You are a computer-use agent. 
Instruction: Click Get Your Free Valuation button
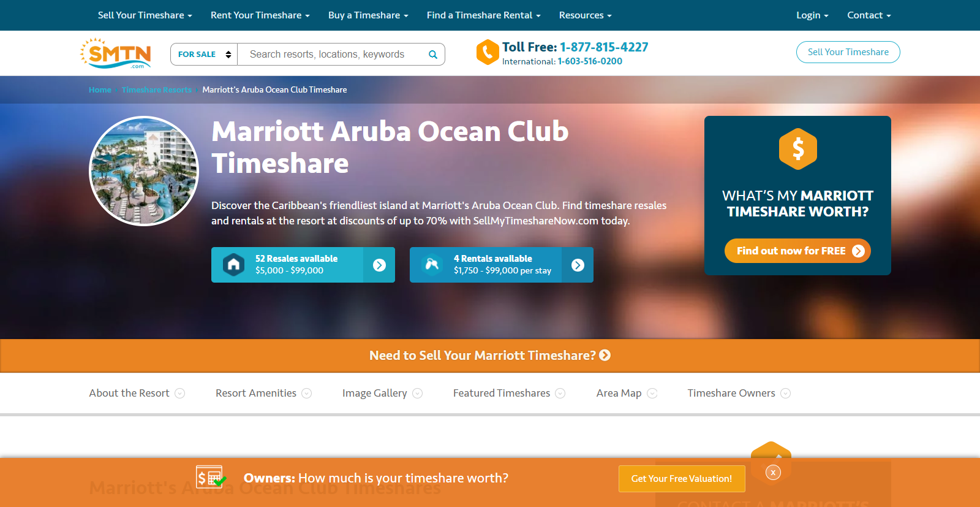coord(682,479)
